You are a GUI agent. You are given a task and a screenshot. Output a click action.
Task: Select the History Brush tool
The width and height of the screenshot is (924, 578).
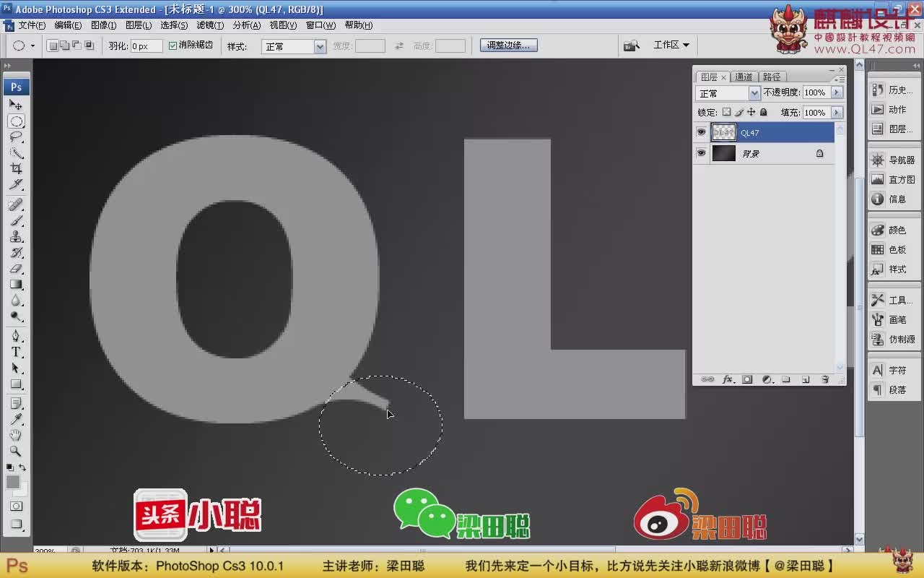coord(16,253)
